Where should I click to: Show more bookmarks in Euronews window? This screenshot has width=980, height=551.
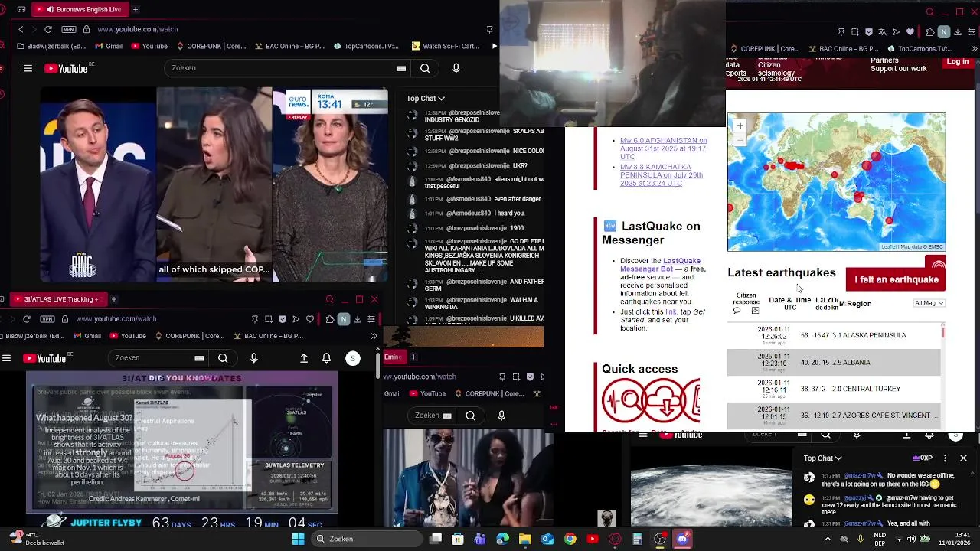click(494, 46)
